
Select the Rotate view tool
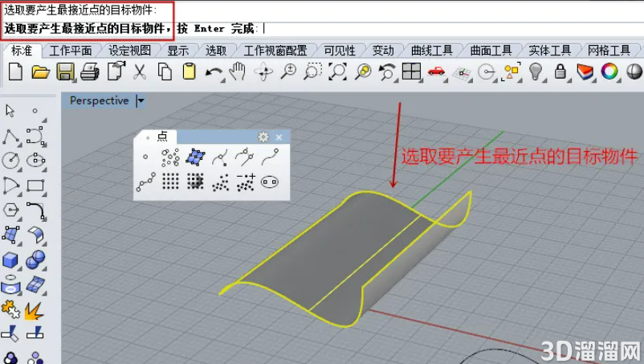click(x=263, y=72)
